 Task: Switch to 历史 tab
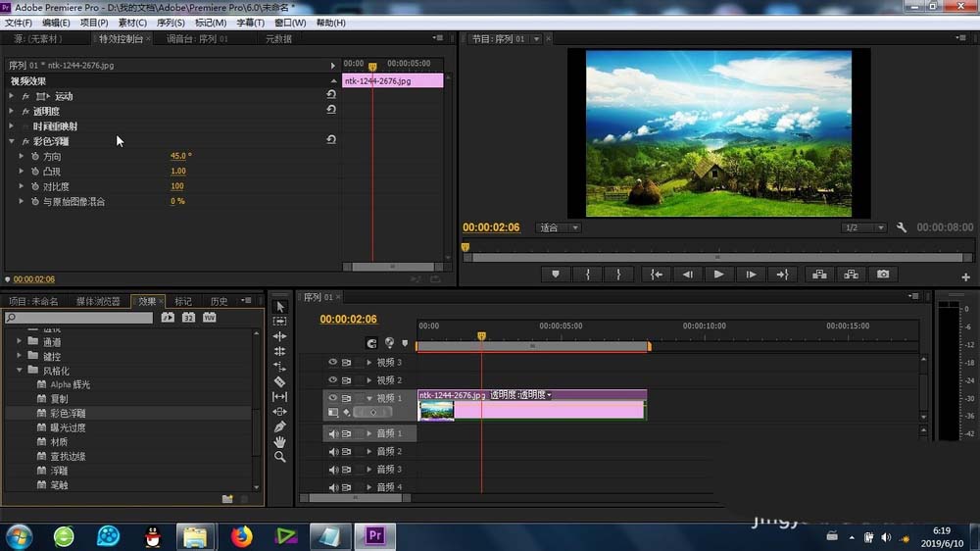[x=219, y=301]
